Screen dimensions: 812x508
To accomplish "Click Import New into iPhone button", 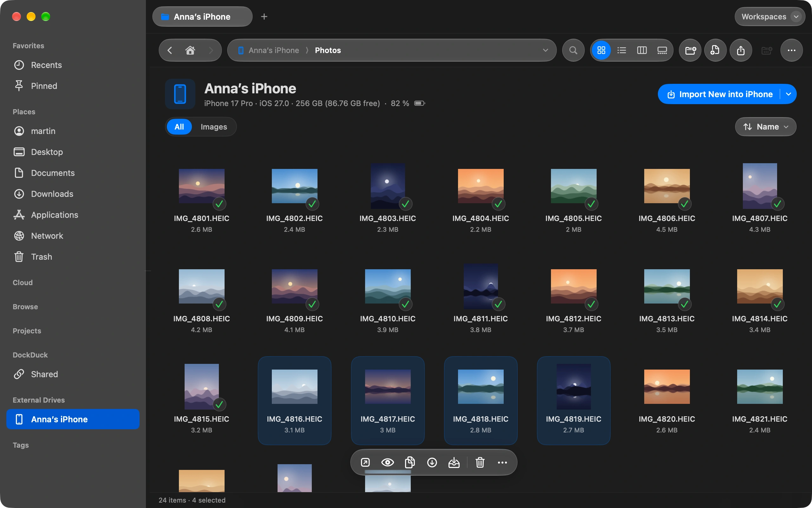I will pos(720,94).
